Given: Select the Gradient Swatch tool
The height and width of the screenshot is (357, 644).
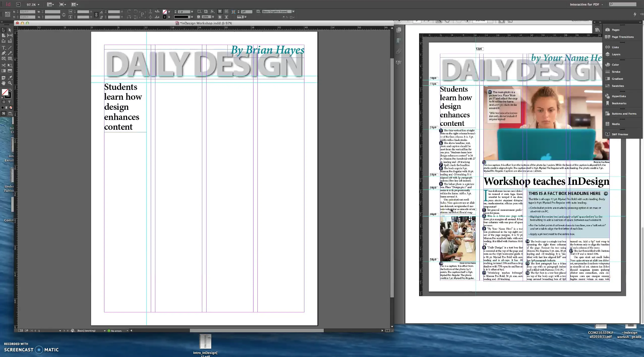Looking at the screenshot, I should click(4, 70).
